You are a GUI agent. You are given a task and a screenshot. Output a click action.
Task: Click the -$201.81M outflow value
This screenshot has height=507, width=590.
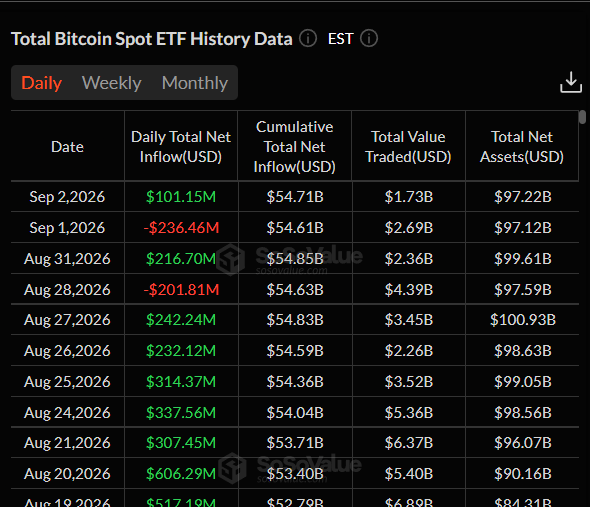click(181, 289)
